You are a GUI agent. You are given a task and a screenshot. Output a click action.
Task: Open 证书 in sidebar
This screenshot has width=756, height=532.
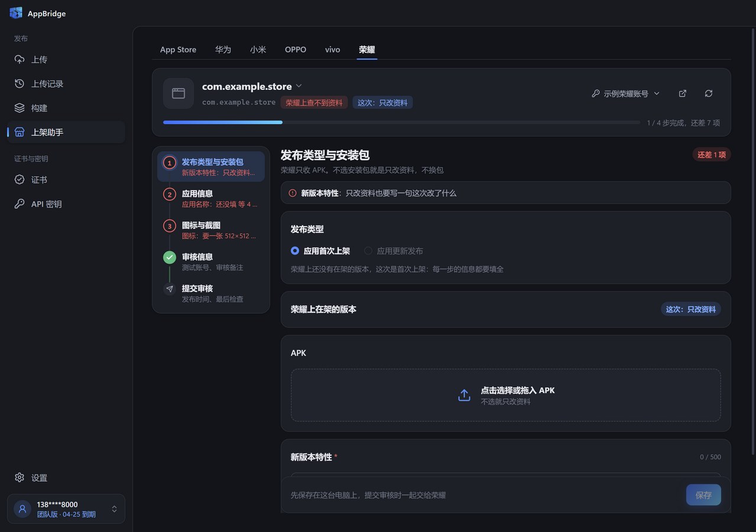66,180
